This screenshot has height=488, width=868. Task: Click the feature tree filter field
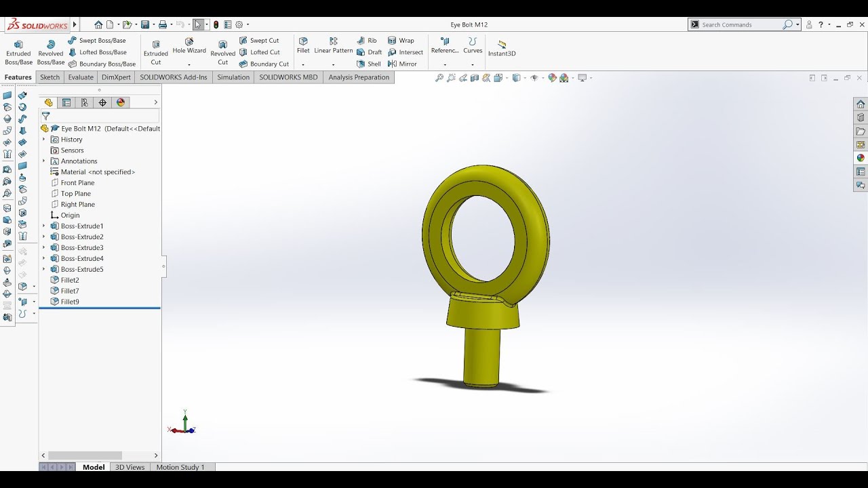point(100,117)
